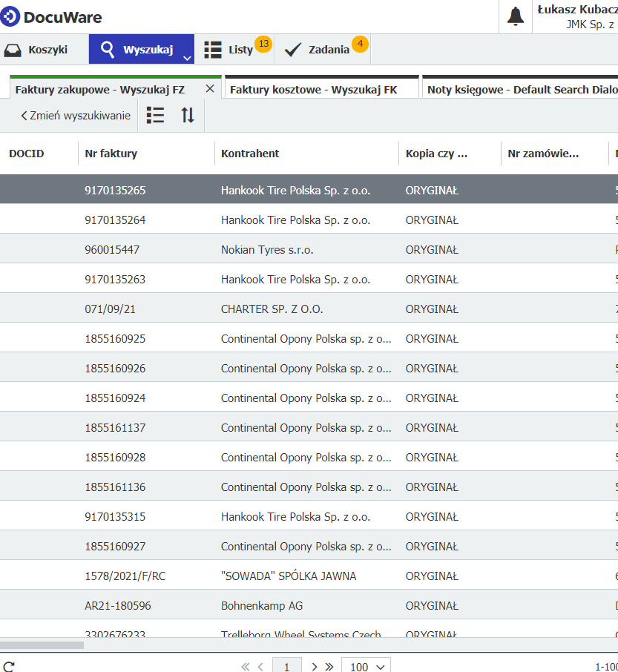Select the Nokian Tyres s.r.o. row
The width and height of the screenshot is (618, 672).
267,250
